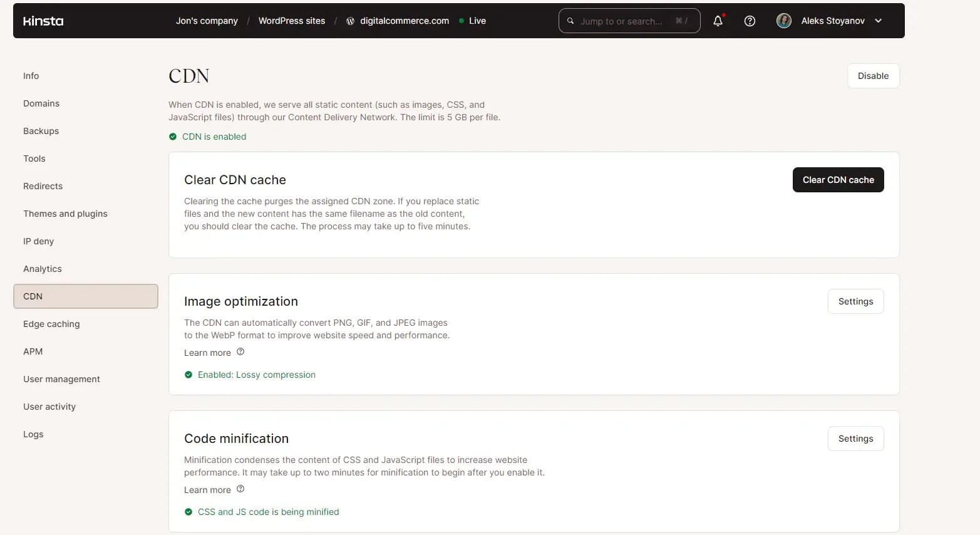
Task: Open the Aleks Stoyanov profile avatar
Action: (783, 20)
